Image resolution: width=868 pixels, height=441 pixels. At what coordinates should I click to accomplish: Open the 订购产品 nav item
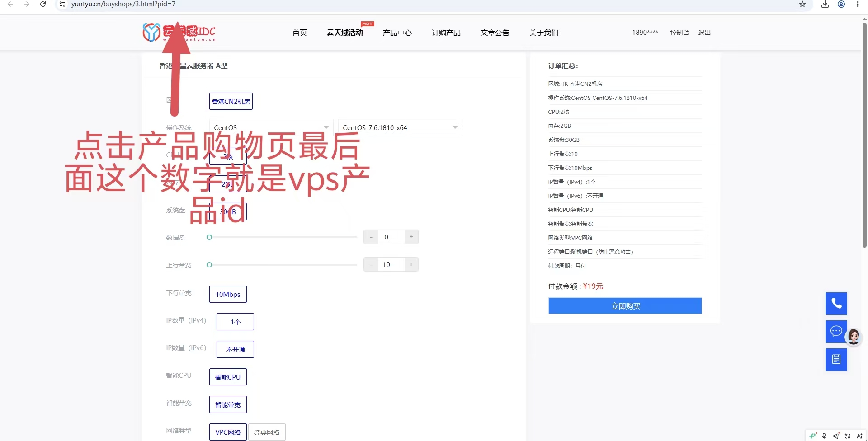pos(446,33)
